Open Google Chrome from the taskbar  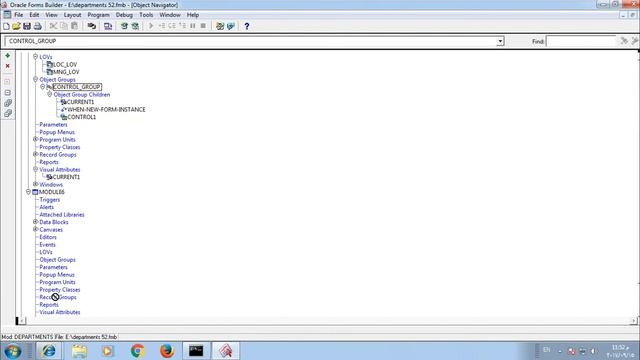138,351
